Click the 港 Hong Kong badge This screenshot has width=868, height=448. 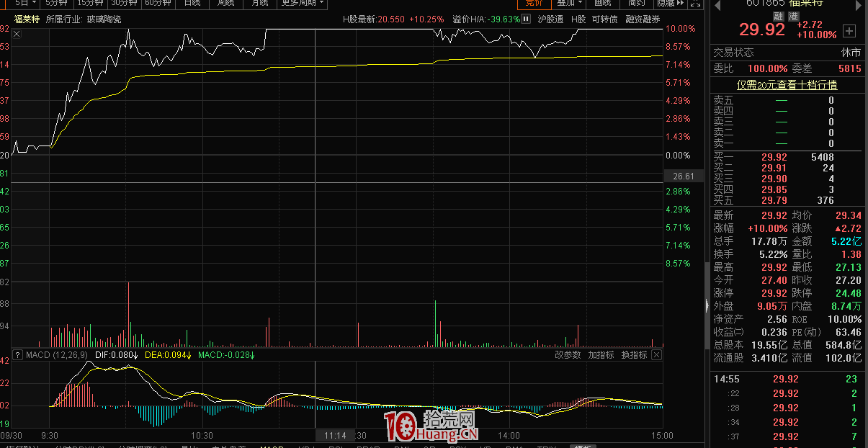click(x=793, y=16)
